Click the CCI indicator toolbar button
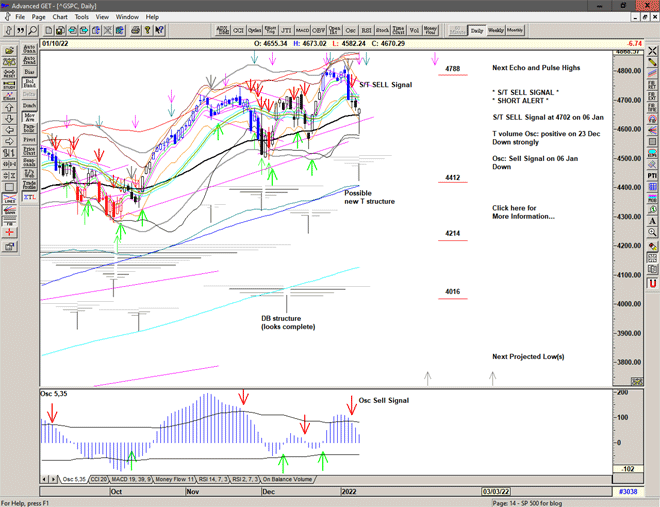This screenshot has height=507, width=660. coord(239,30)
